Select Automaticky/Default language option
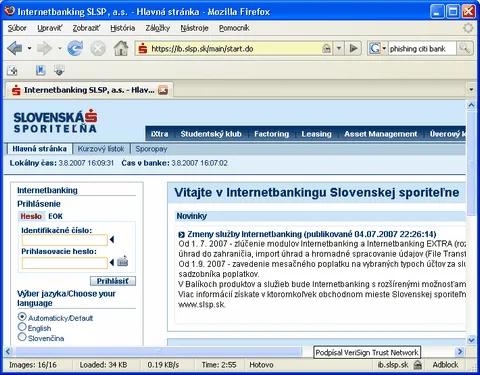The height and width of the screenshot is (375, 480). click(22, 316)
